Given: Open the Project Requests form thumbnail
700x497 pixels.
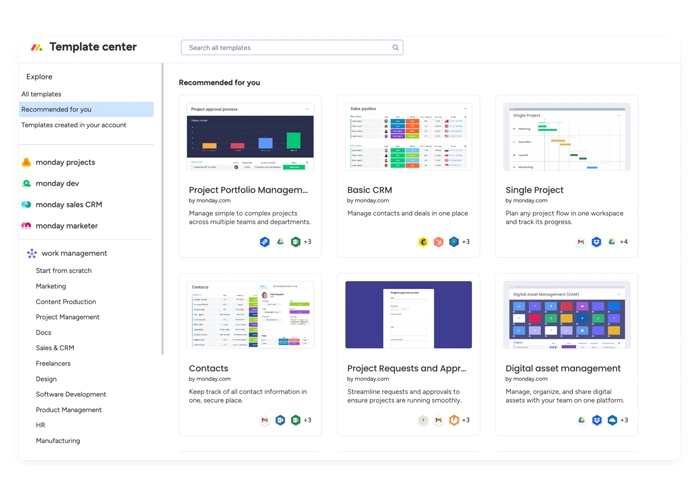Looking at the screenshot, I should coord(408,315).
